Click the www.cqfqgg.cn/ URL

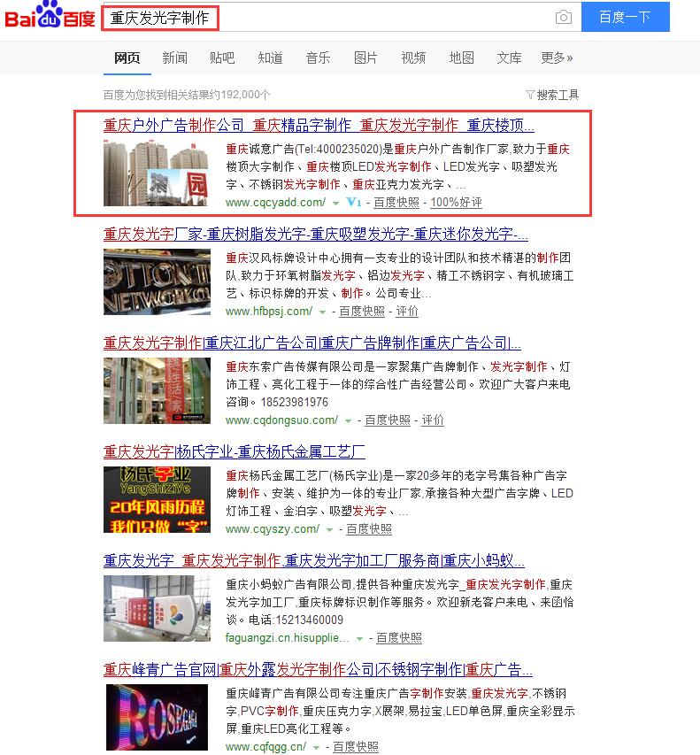265,747
